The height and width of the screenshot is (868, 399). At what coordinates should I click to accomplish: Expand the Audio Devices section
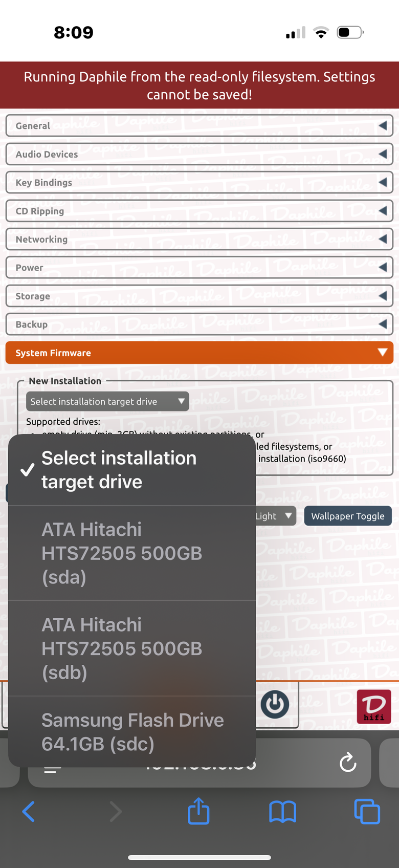[199, 154]
